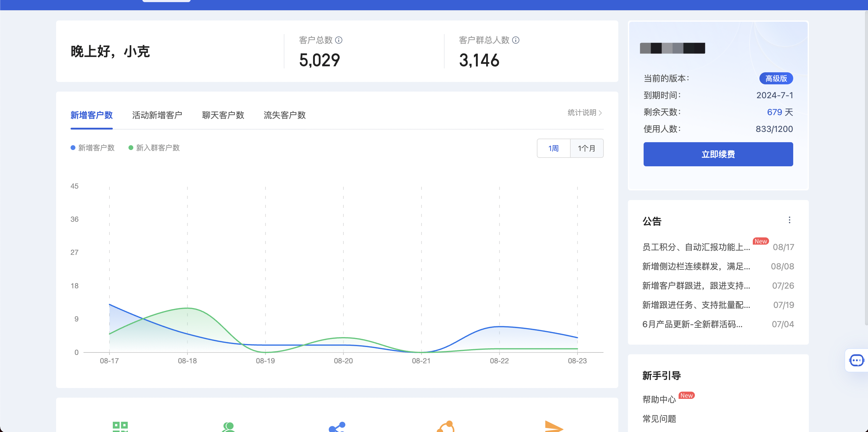The image size is (868, 432).
Task: Open the 统计说明 link with chevron
Action: 585,112
